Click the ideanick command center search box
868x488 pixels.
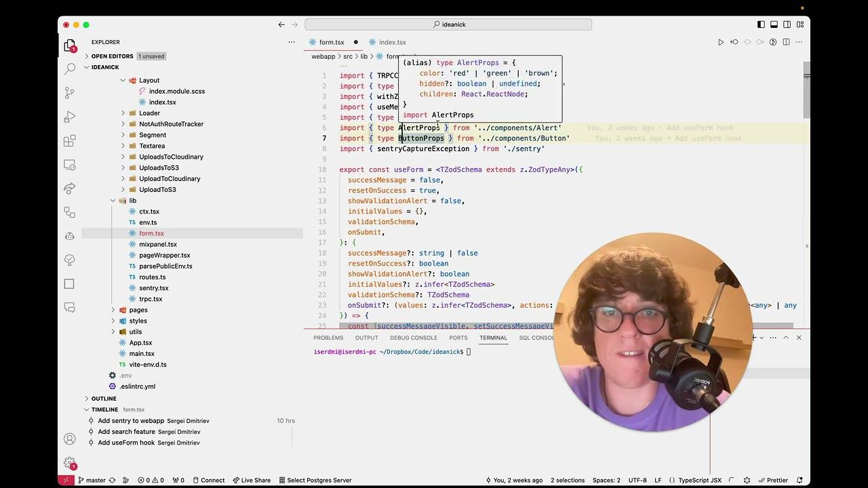pos(448,24)
